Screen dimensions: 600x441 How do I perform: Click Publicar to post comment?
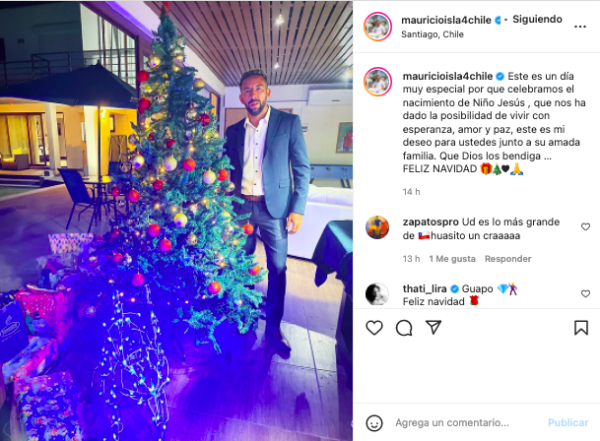(568, 423)
